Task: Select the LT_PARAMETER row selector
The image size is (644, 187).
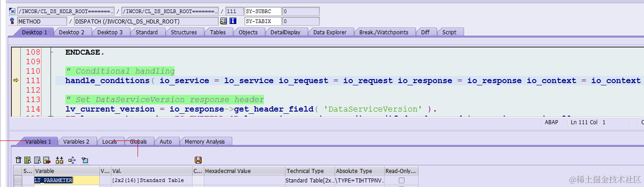Action: pos(18,180)
